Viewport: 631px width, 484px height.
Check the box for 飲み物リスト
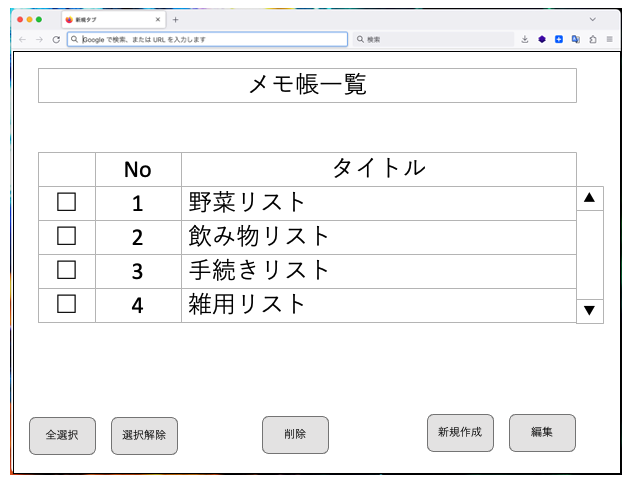point(66,236)
